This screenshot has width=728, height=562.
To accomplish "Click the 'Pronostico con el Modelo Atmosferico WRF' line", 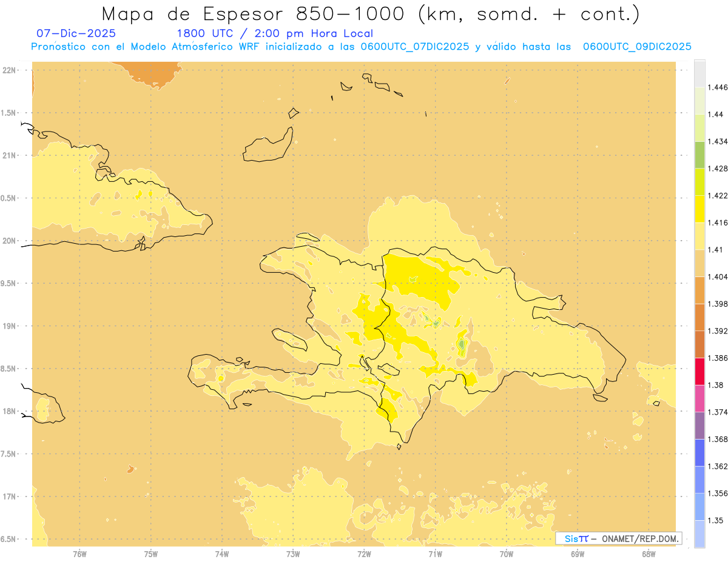I will pyautogui.click(x=361, y=47).
